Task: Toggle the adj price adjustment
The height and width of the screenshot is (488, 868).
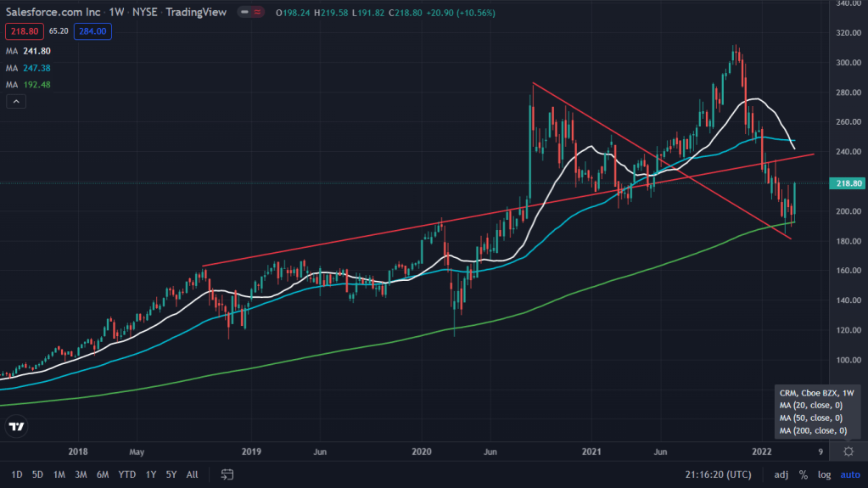Action: [x=780, y=474]
